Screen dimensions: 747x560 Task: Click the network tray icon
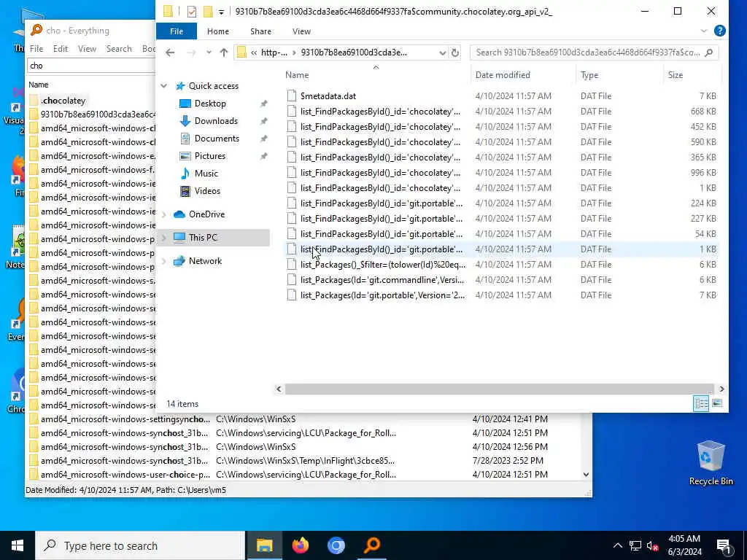[x=635, y=545]
